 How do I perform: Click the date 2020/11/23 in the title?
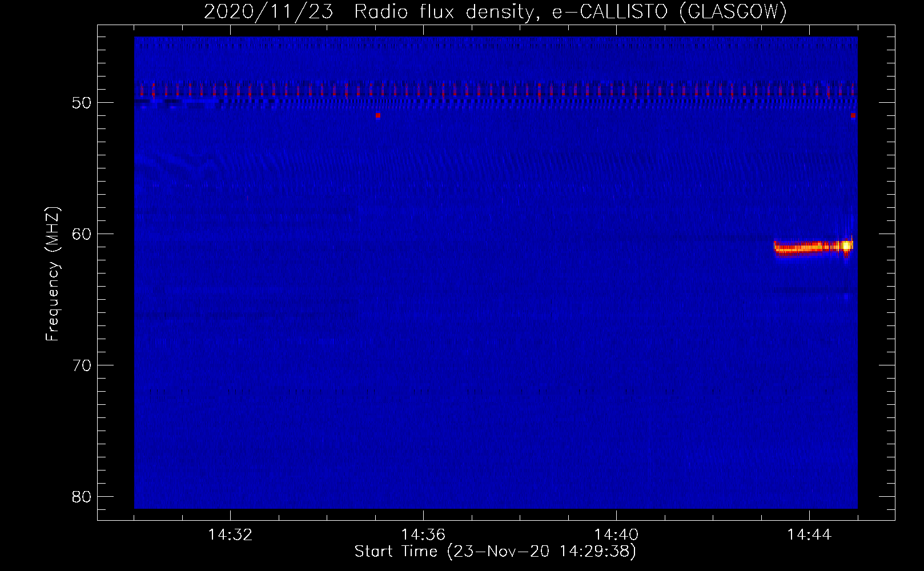coord(268,11)
